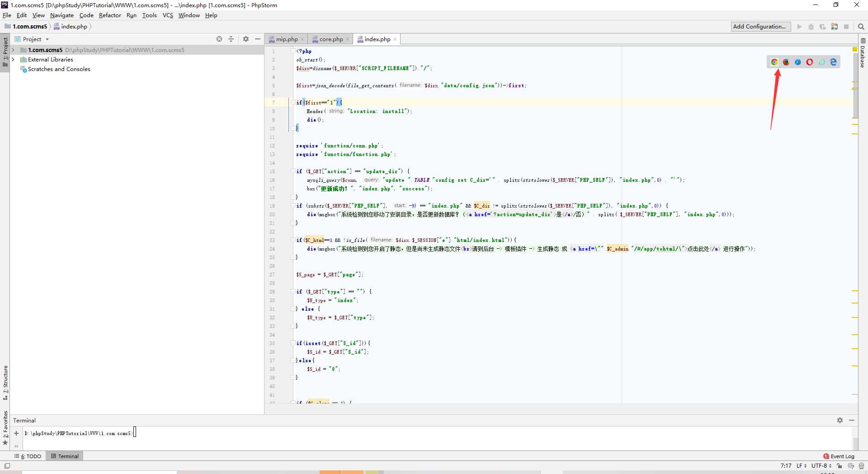Add new terminal session with plus
The width and height of the screenshot is (868, 474).
point(16,433)
